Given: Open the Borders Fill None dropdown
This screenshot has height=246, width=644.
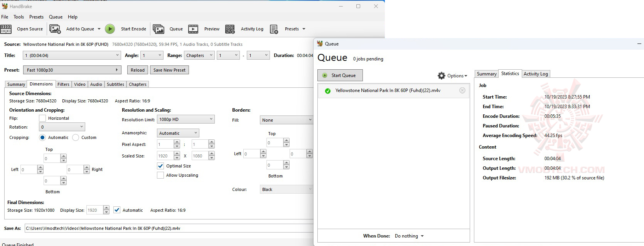Looking at the screenshot, I should [x=286, y=120].
